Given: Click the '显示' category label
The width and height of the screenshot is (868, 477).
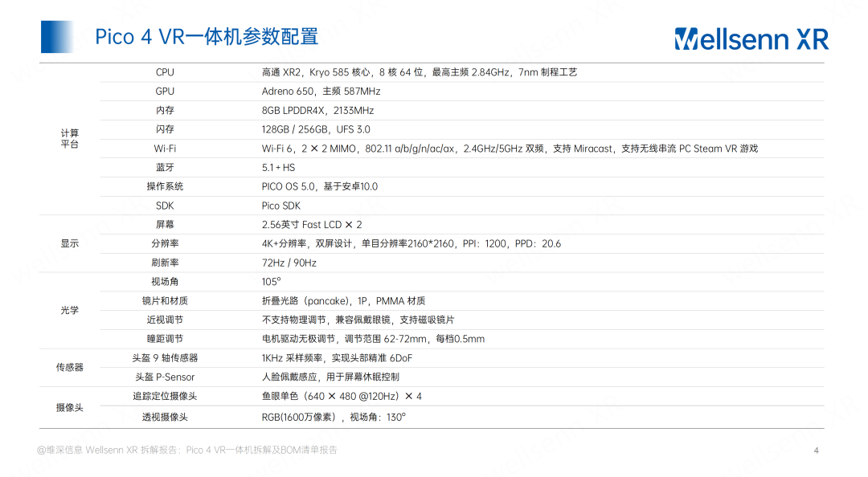Looking at the screenshot, I should [70, 243].
